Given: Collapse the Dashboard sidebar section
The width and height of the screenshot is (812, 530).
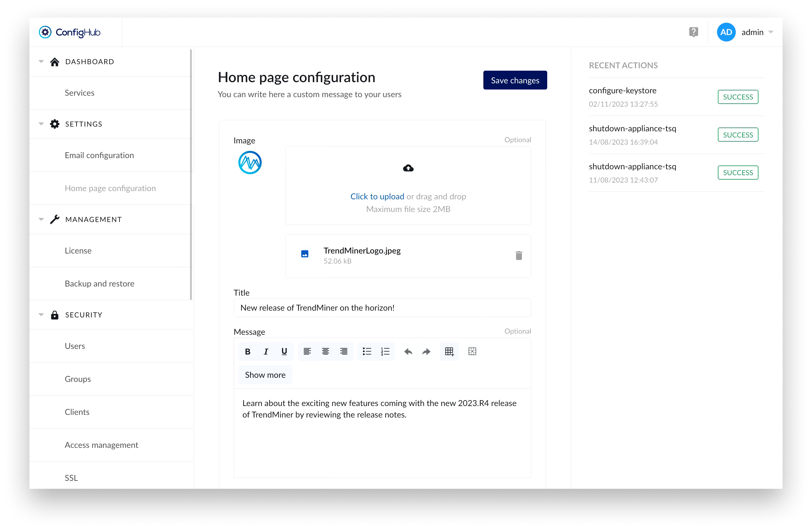Looking at the screenshot, I should [41, 62].
